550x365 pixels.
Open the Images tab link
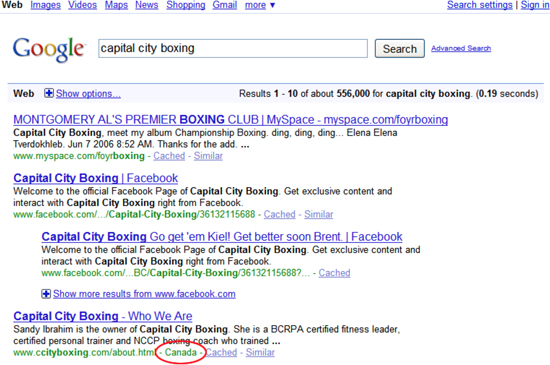(45, 5)
